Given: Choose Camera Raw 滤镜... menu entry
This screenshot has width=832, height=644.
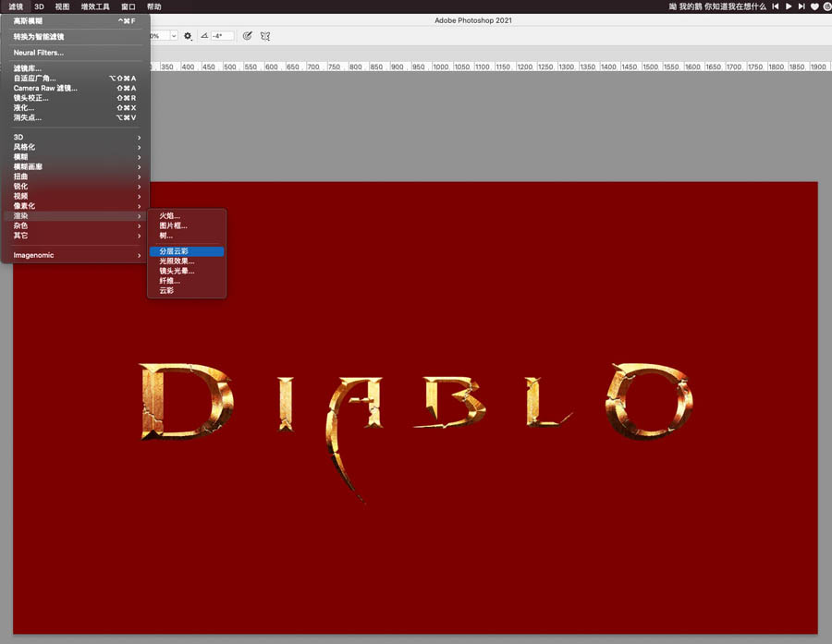Looking at the screenshot, I should click(45, 88).
